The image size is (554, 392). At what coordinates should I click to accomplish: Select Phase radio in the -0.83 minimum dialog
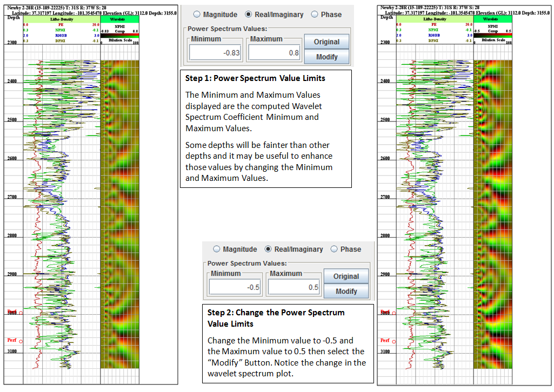tap(315, 15)
